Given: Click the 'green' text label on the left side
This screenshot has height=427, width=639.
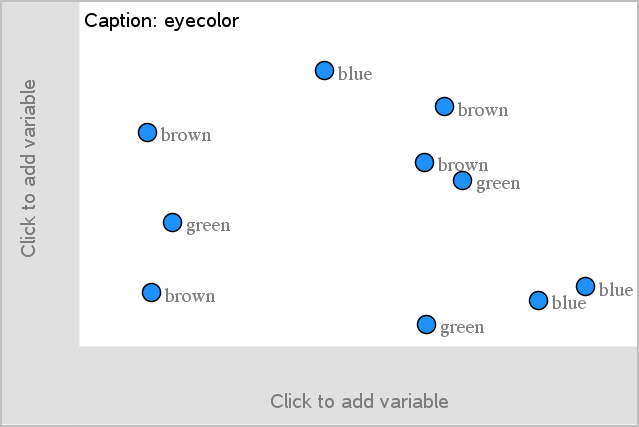Looking at the screenshot, I should (208, 226).
